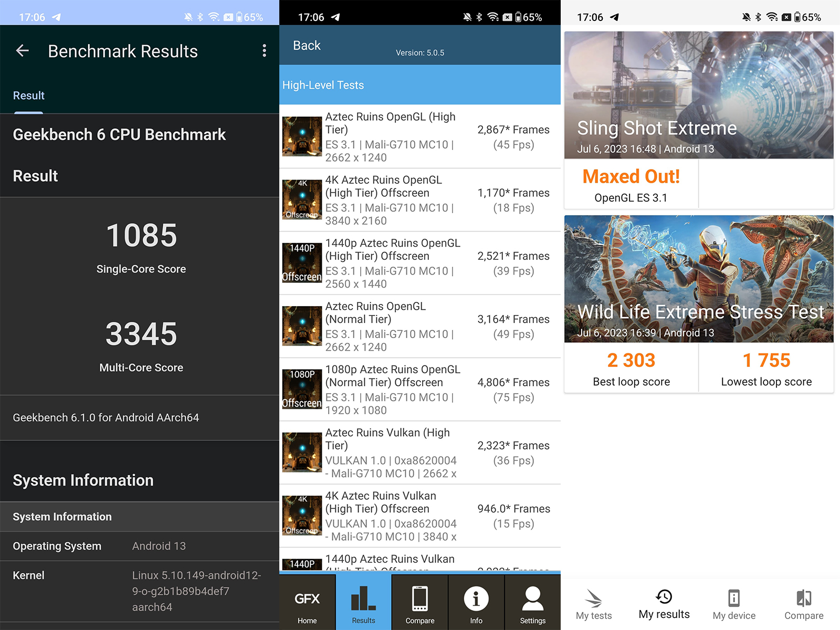The image size is (840, 630).
Task: Tap the Geekbench 6.1.0 for Android AArch64 text
Action: pyautogui.click(x=106, y=417)
